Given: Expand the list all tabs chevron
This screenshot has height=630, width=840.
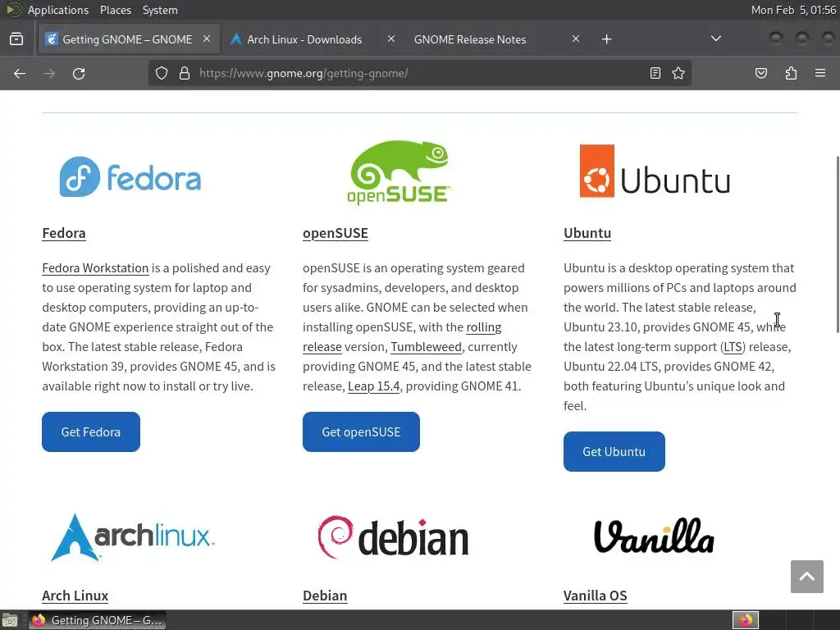Looking at the screenshot, I should (x=715, y=39).
